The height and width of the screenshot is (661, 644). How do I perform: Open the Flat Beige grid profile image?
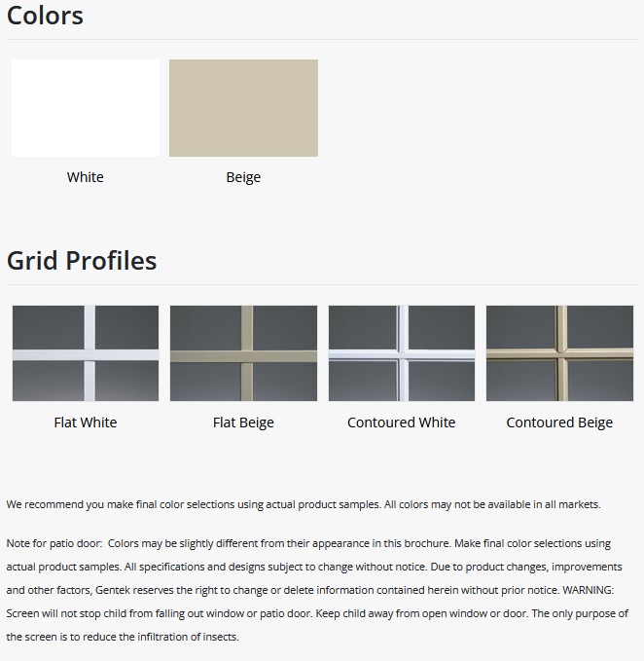[x=243, y=353]
